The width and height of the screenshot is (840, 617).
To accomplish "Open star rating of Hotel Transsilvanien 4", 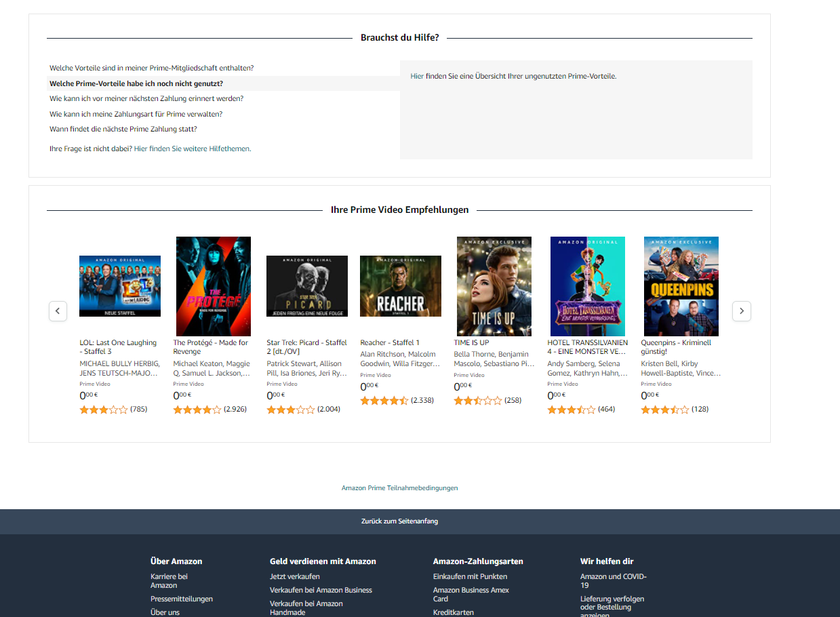I will [x=572, y=410].
